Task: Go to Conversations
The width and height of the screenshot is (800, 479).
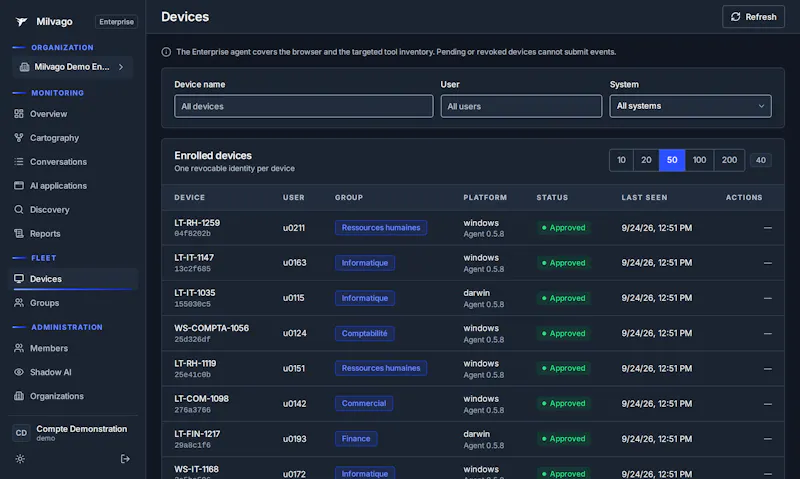Action: 58,162
